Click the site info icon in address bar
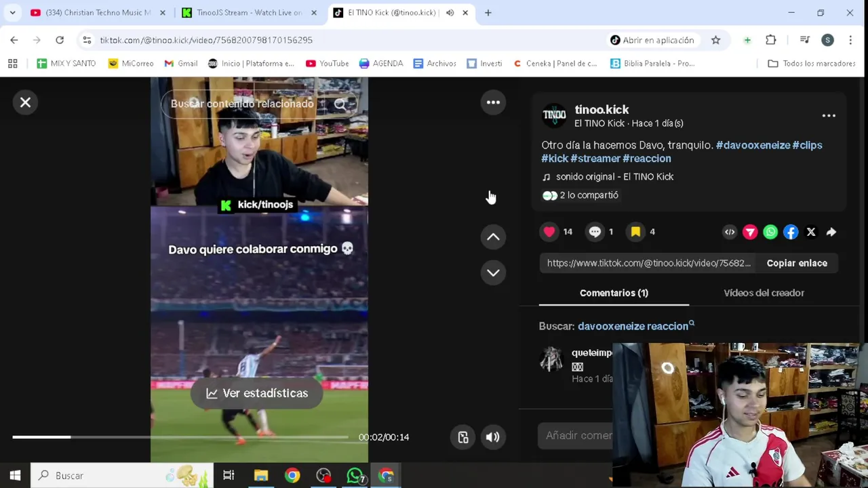Screen dimensions: 868x488 pos(87,40)
